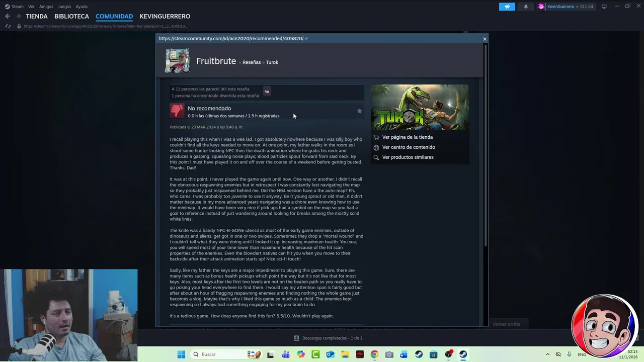Open Descargas completadas download status
This screenshot has width=644, height=362.
pos(328,338)
